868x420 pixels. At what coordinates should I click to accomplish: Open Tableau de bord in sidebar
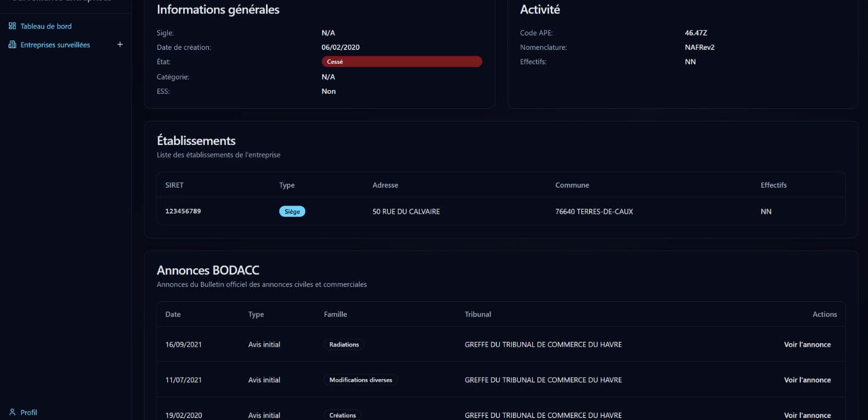click(46, 26)
